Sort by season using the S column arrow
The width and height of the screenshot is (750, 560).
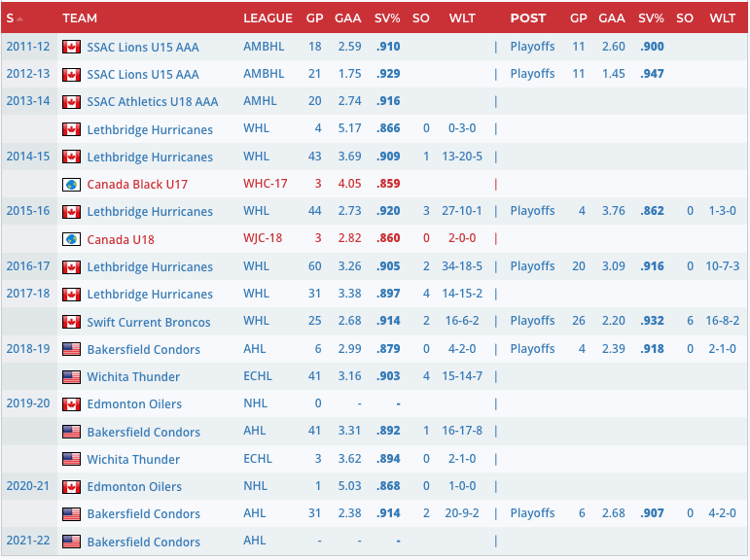pyautogui.click(x=20, y=18)
